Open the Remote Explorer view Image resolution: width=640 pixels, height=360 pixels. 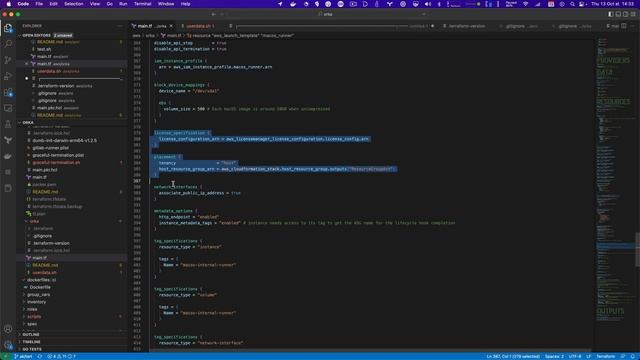[x=8, y=108]
